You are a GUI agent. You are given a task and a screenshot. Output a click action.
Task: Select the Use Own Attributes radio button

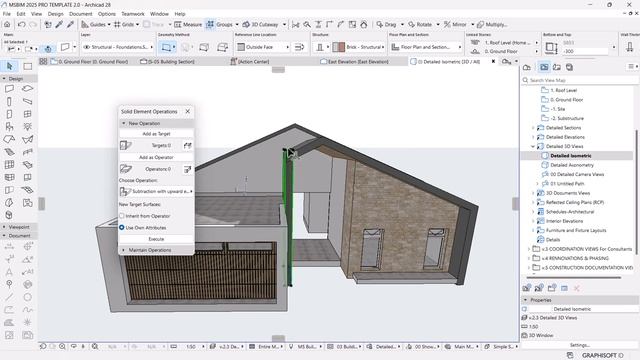[122, 227]
